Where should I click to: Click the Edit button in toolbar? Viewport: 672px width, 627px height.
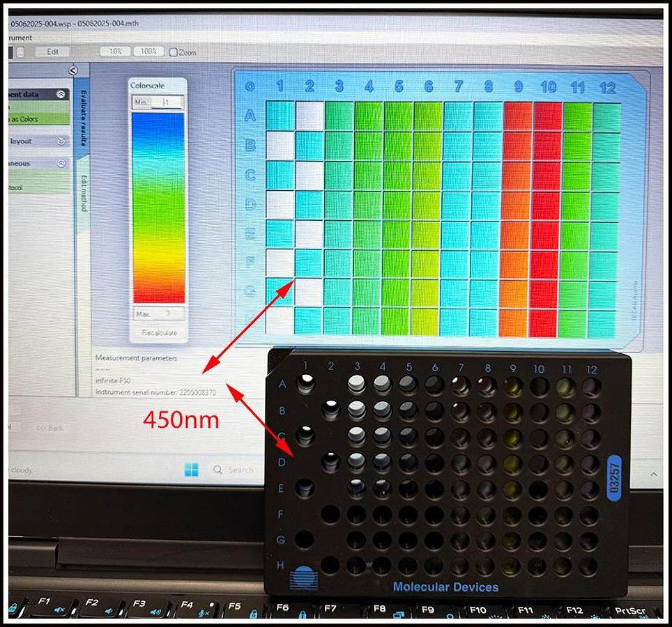[52, 52]
